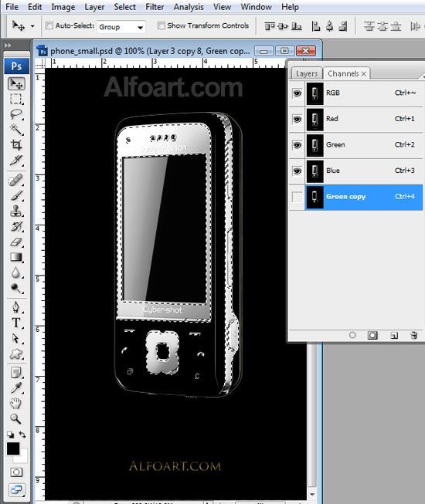The image size is (425, 504).
Task: Select the Move tool in toolbox
Action: pos(16,83)
